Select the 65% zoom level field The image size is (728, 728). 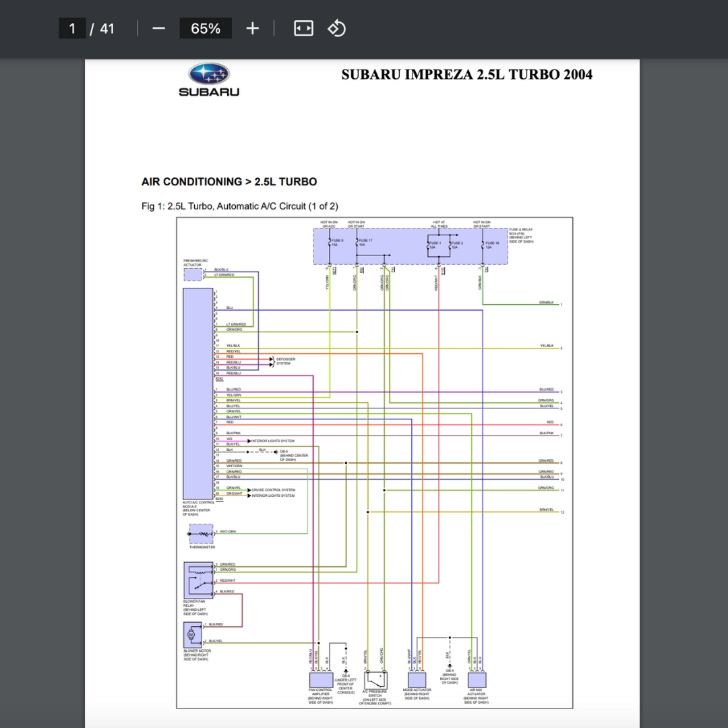tap(206, 29)
